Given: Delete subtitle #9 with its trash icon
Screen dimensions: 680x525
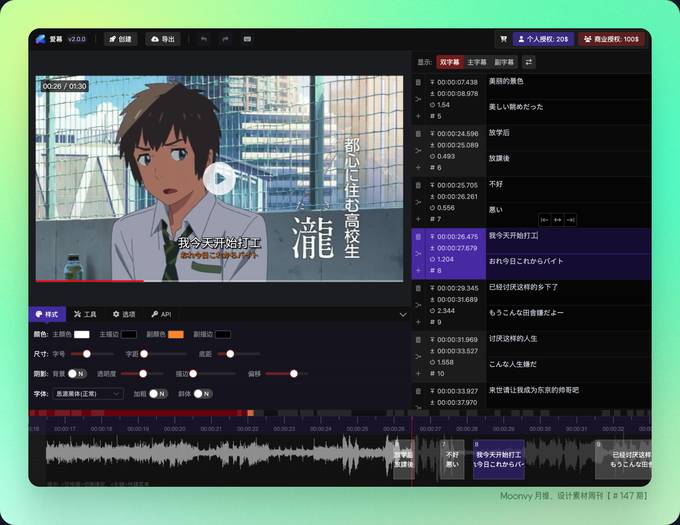Looking at the screenshot, I should 418,288.
